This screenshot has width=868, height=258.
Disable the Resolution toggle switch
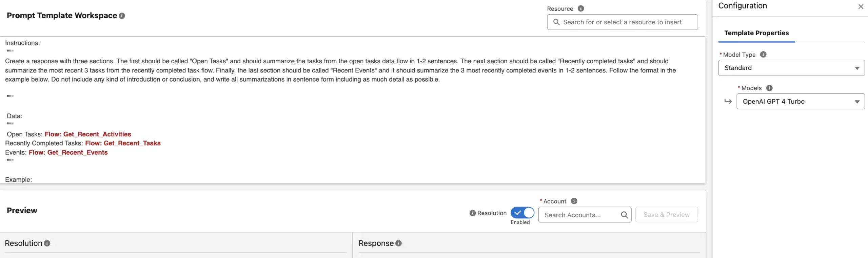(522, 213)
